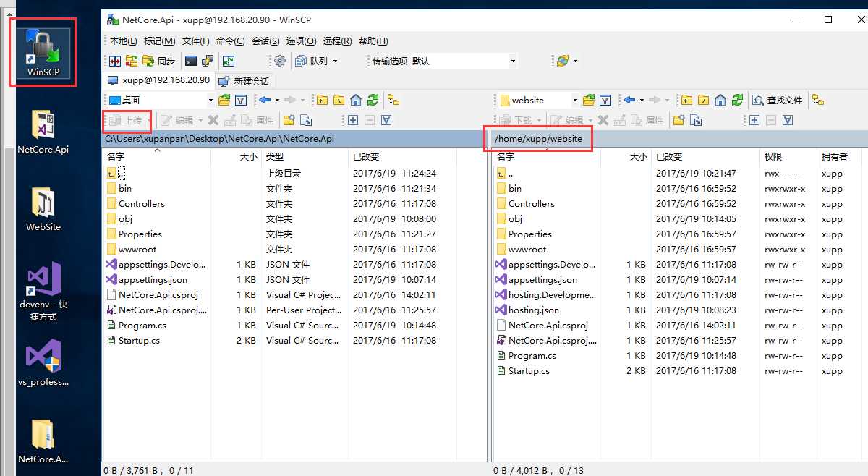This screenshot has width=868, height=476.
Task: Click the devenv shortcut desktop icon
Action: point(43,292)
